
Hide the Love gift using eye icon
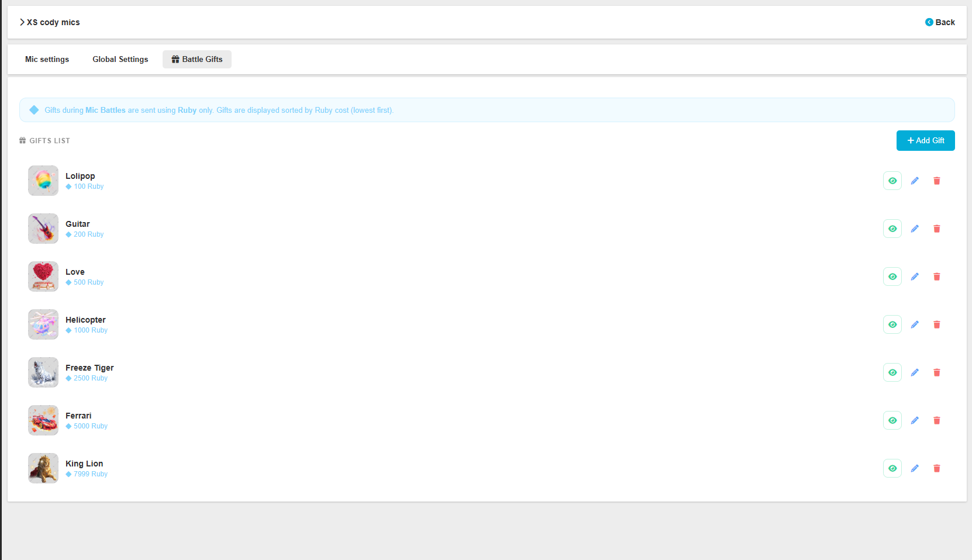[x=892, y=276]
